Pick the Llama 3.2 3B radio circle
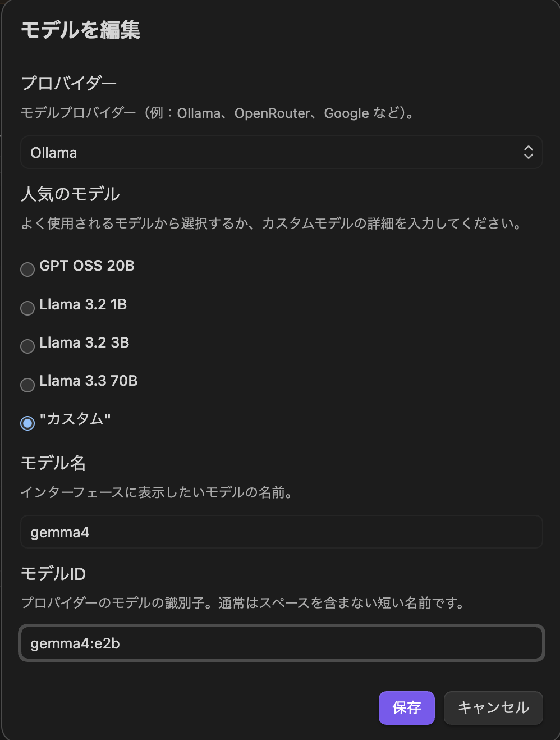 pyautogui.click(x=27, y=346)
